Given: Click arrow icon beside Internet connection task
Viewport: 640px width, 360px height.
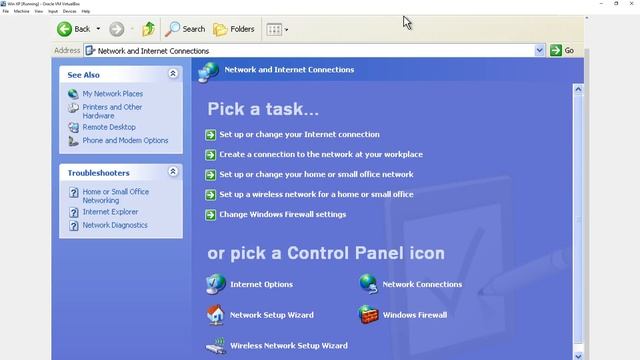Looking at the screenshot, I should pos(210,135).
